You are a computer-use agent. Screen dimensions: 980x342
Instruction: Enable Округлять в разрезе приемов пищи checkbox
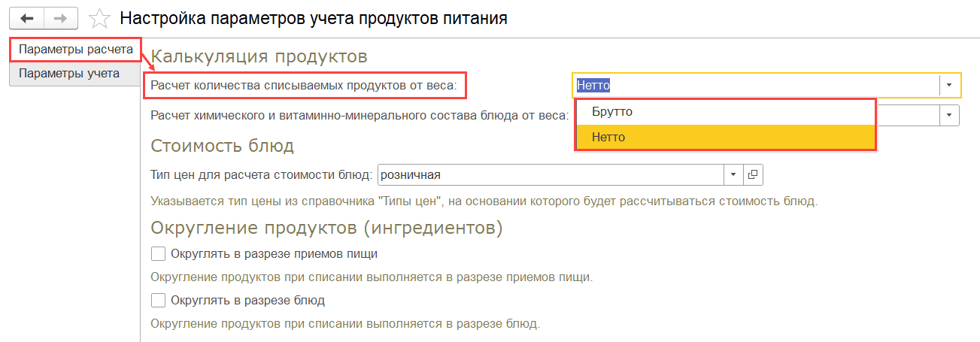pyautogui.click(x=158, y=253)
